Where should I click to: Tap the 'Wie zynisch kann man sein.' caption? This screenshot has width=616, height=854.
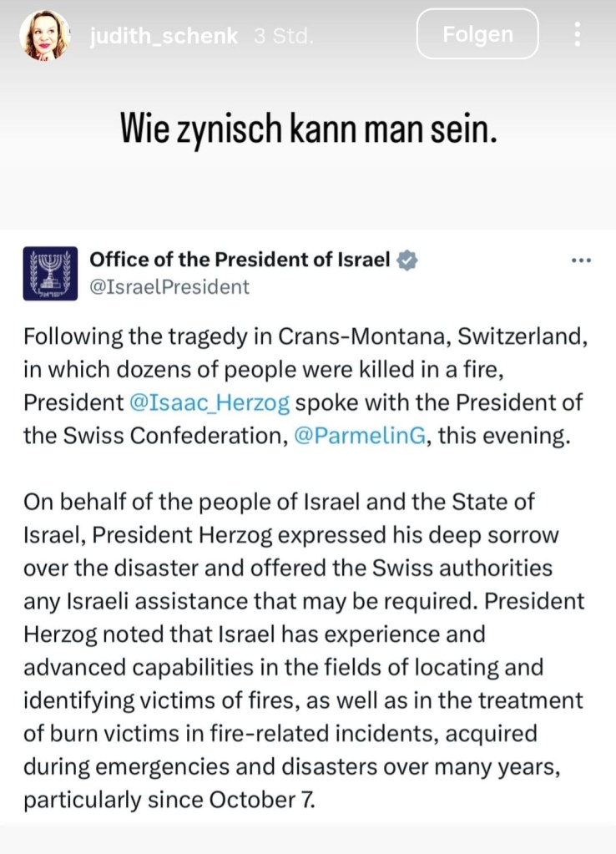[308, 130]
